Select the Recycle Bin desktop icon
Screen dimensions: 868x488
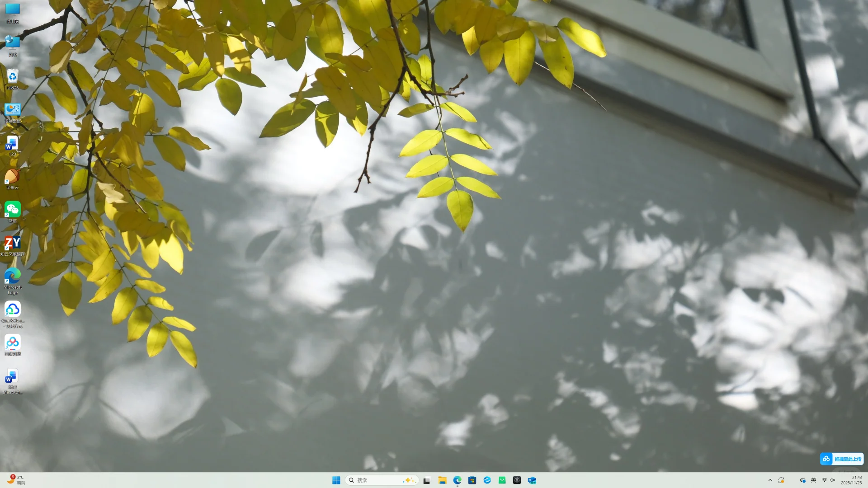12,77
